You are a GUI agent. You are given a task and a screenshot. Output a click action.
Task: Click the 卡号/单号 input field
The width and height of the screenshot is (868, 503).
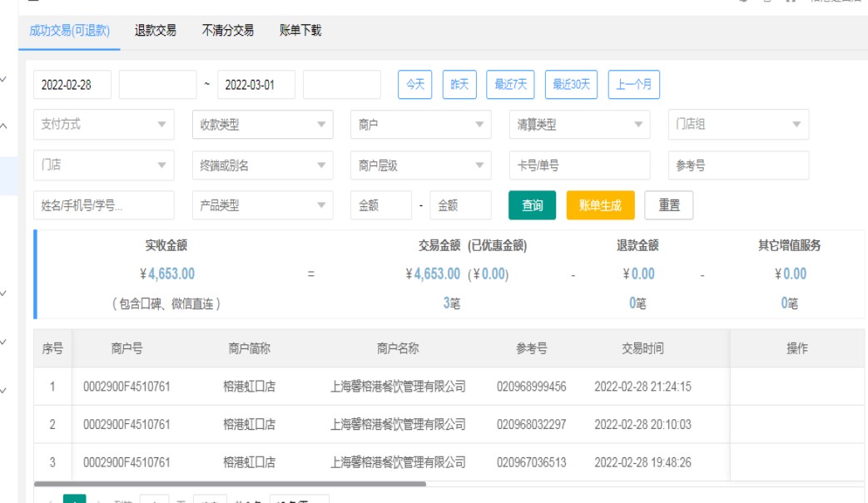tap(579, 165)
